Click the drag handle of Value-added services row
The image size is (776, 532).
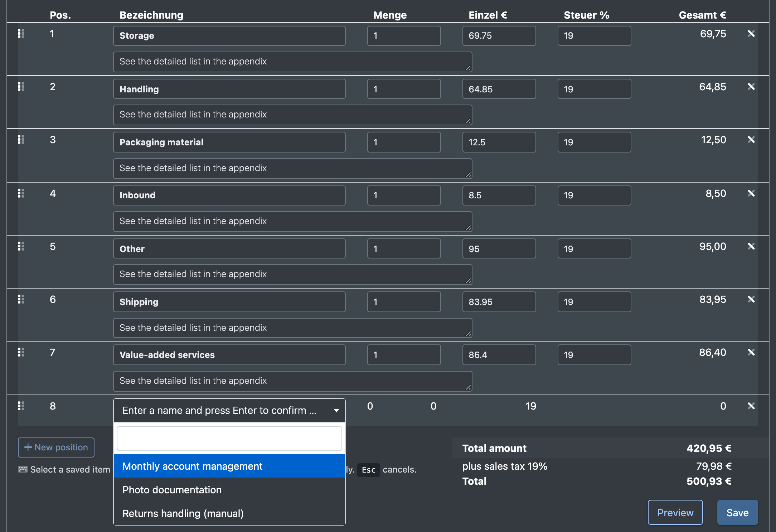(21, 352)
